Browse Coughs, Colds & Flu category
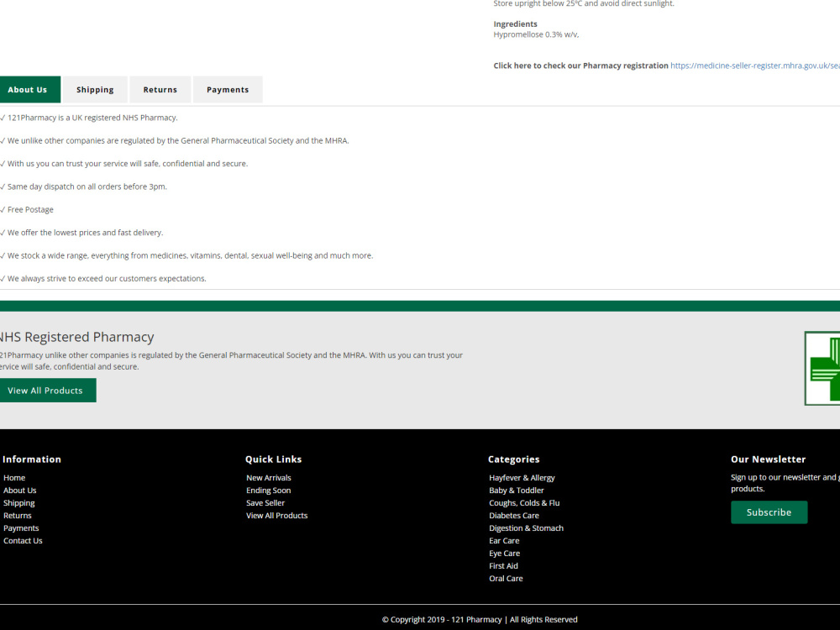840x630 pixels. coord(524,503)
